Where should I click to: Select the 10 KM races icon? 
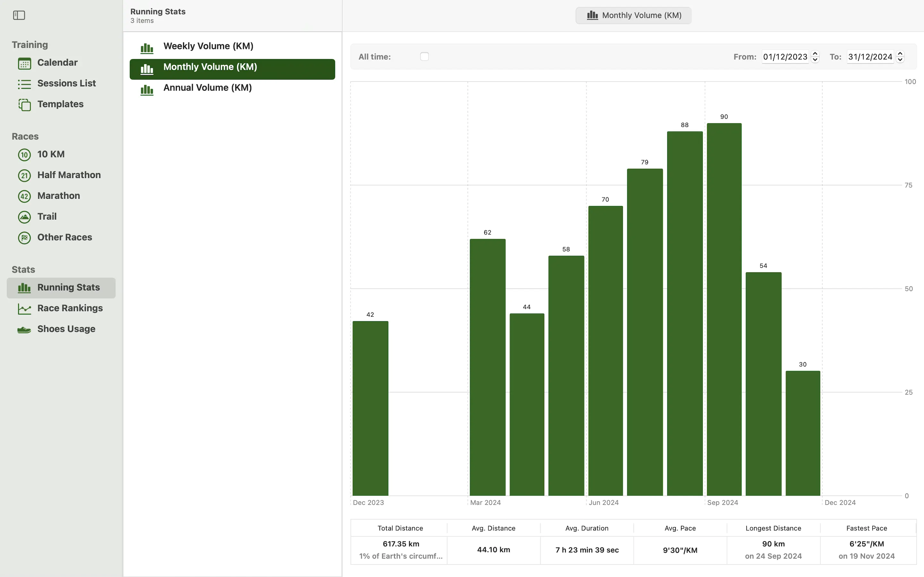pos(24,155)
